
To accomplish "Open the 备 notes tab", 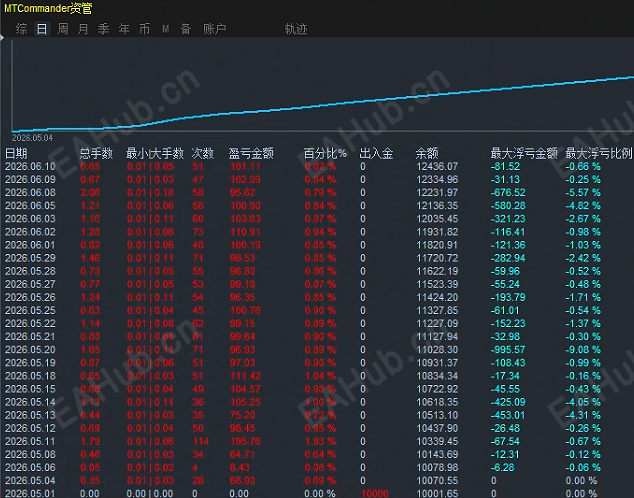I will coord(186,29).
